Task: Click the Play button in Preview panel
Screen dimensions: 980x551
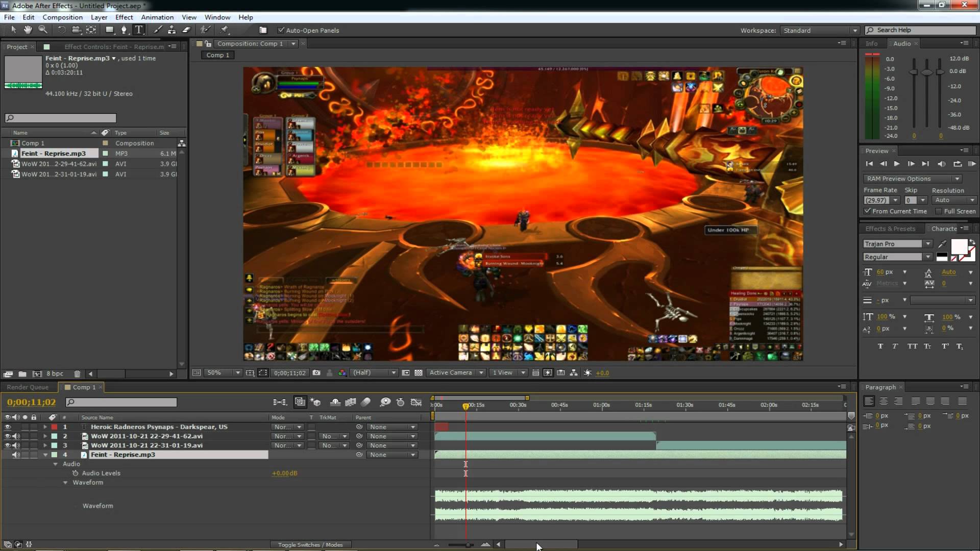Action: pos(896,163)
